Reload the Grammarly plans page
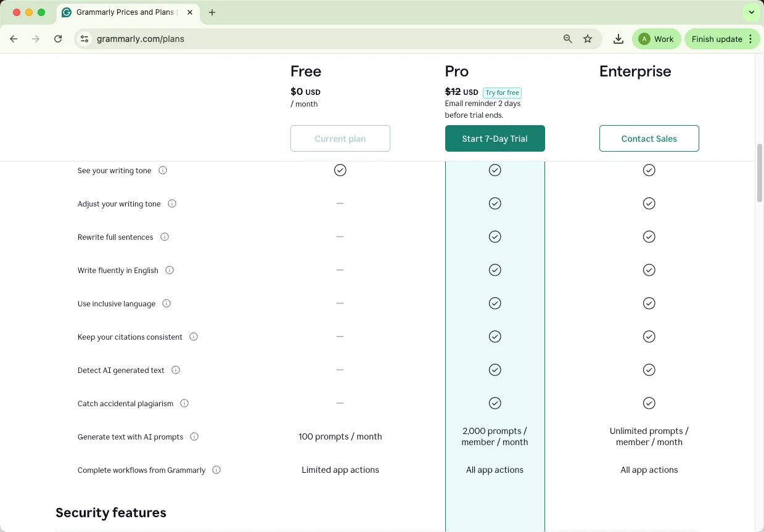The height and width of the screenshot is (532, 764). 58,39
